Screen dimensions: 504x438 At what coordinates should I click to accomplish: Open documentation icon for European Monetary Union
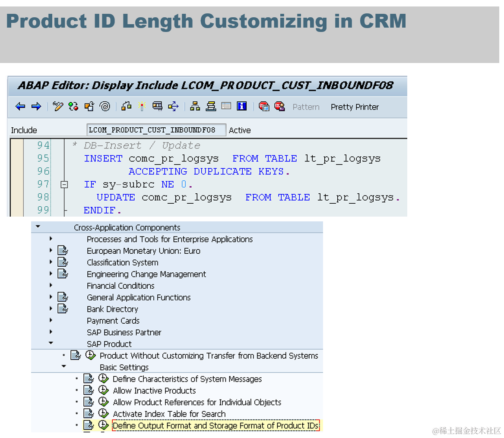63,250
